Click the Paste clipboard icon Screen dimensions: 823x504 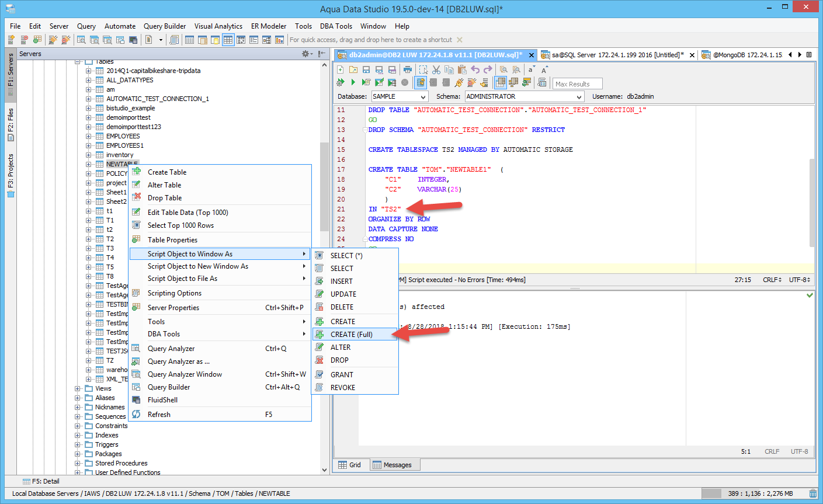click(x=461, y=69)
